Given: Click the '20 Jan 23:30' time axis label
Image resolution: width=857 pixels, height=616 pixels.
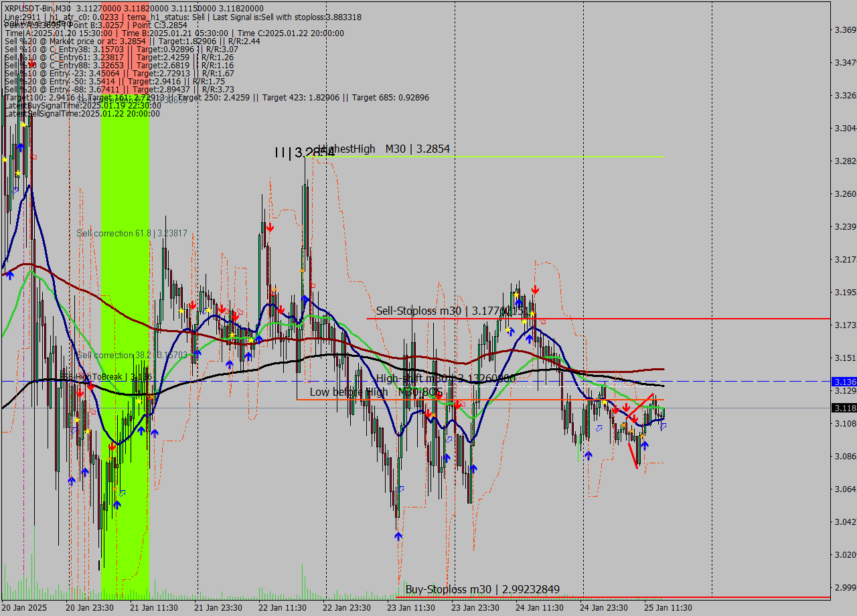Looking at the screenshot, I should point(89,607).
